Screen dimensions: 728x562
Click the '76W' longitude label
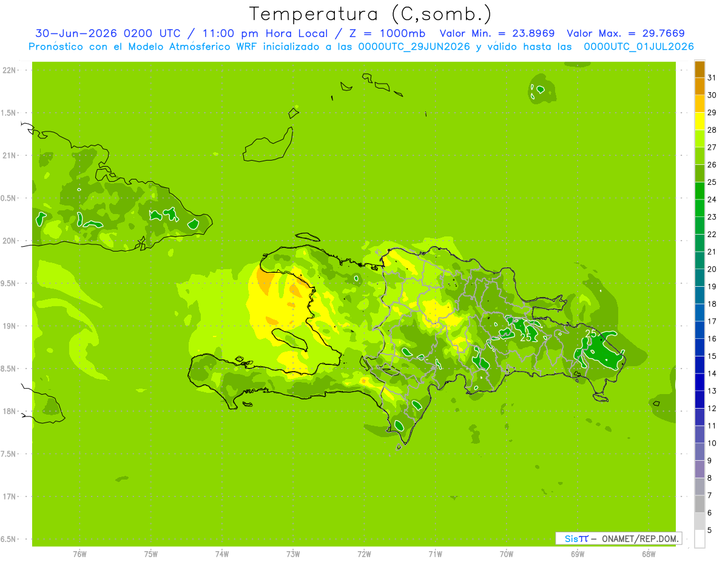click(x=79, y=554)
